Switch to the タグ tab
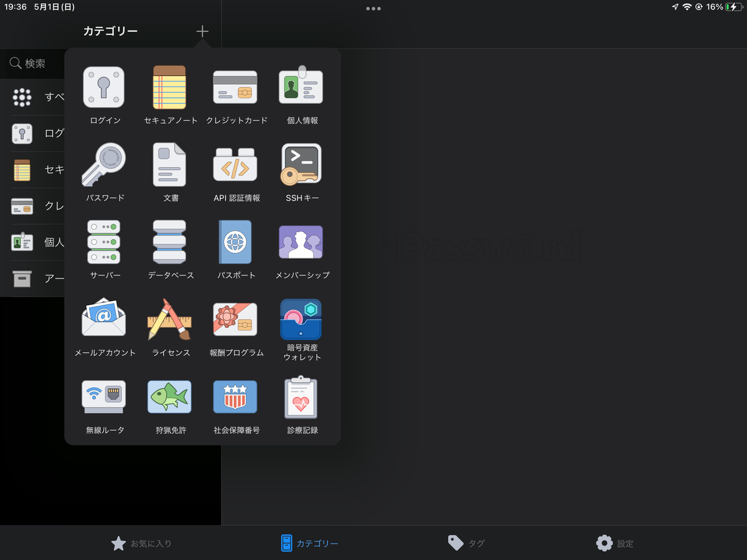 pos(466,543)
